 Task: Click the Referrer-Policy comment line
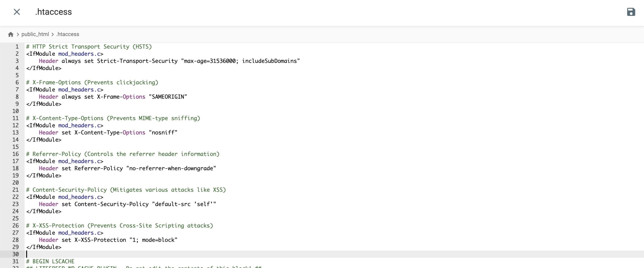point(123,154)
